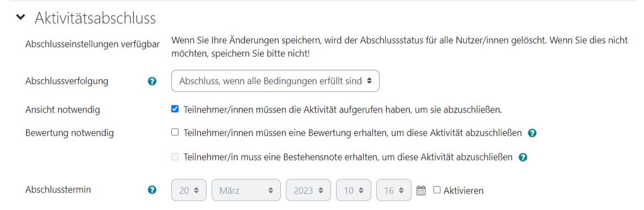Viewport: 644px width, 210px height.
Task: Click the Aktivitätsabschluss section heading
Action: [x=95, y=19]
